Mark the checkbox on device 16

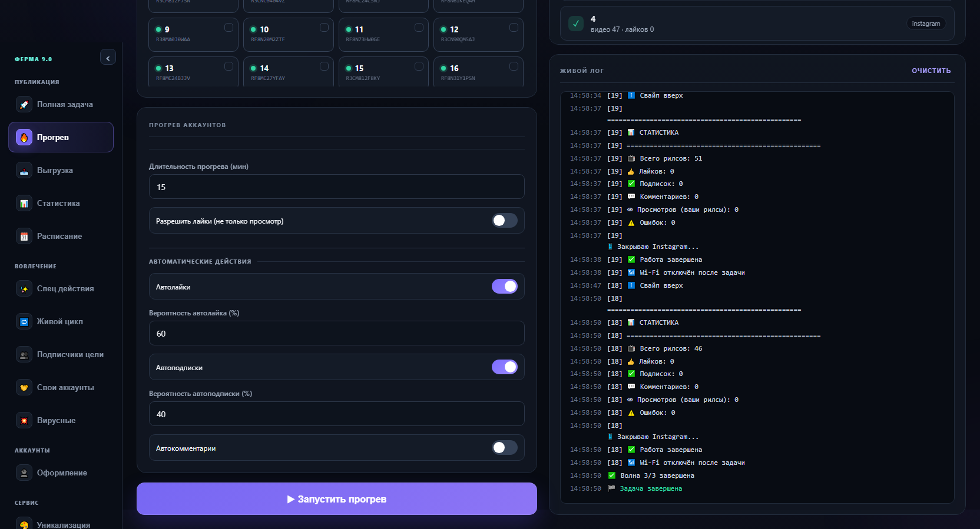pyautogui.click(x=514, y=66)
